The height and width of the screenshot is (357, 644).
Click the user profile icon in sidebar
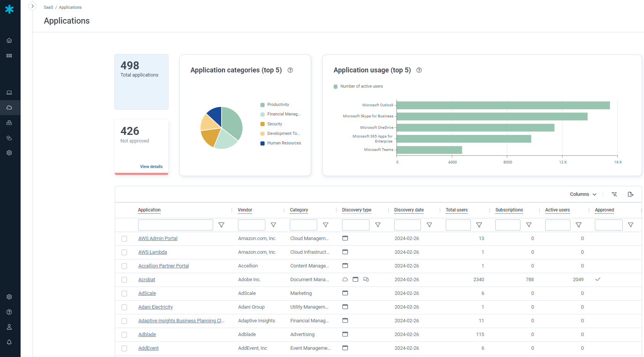[9, 327]
